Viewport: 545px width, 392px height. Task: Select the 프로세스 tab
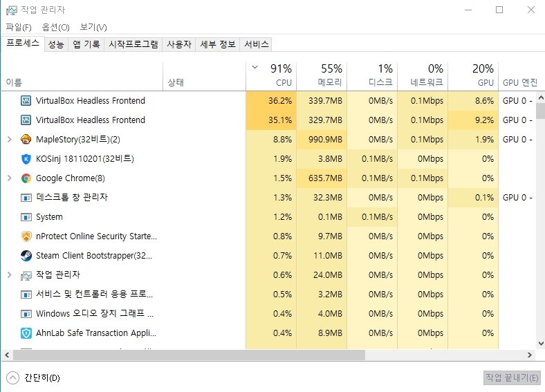[x=23, y=43]
